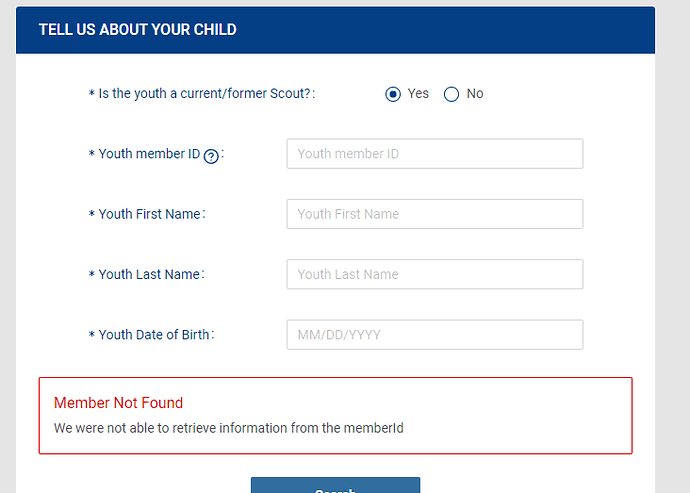Click the MM/DD/YYYY date of birth field
This screenshot has width=690, height=493.
click(434, 335)
